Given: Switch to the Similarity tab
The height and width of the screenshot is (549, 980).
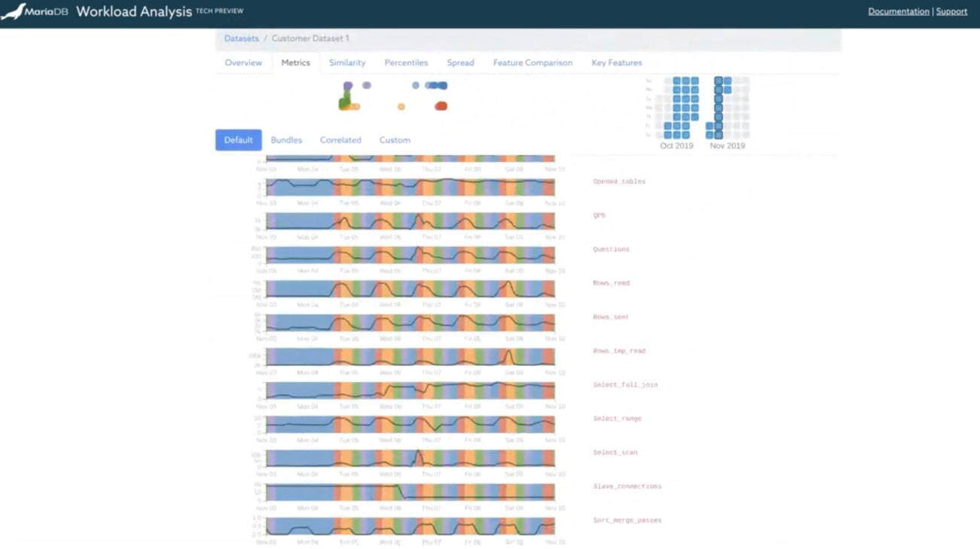Looking at the screenshot, I should pos(347,63).
